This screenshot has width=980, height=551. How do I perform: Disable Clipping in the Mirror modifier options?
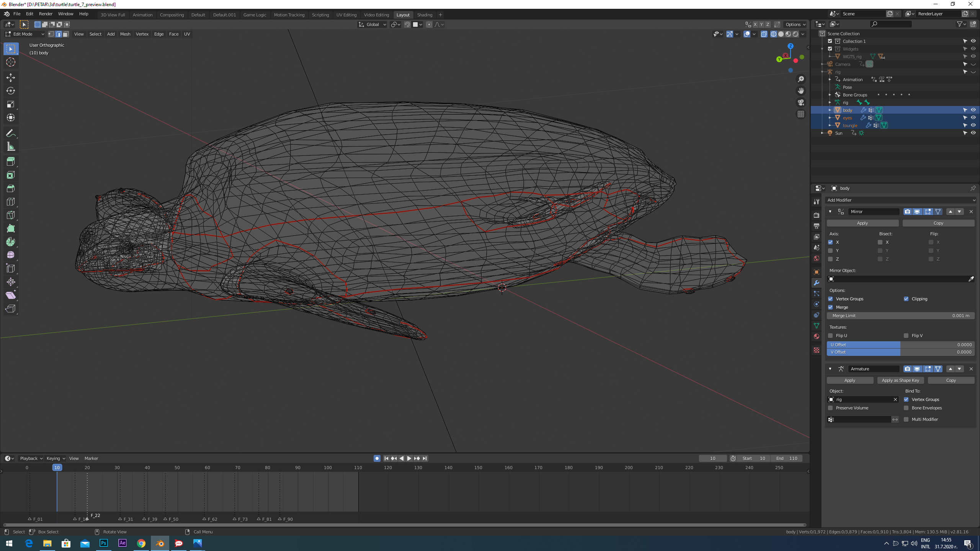[906, 299]
